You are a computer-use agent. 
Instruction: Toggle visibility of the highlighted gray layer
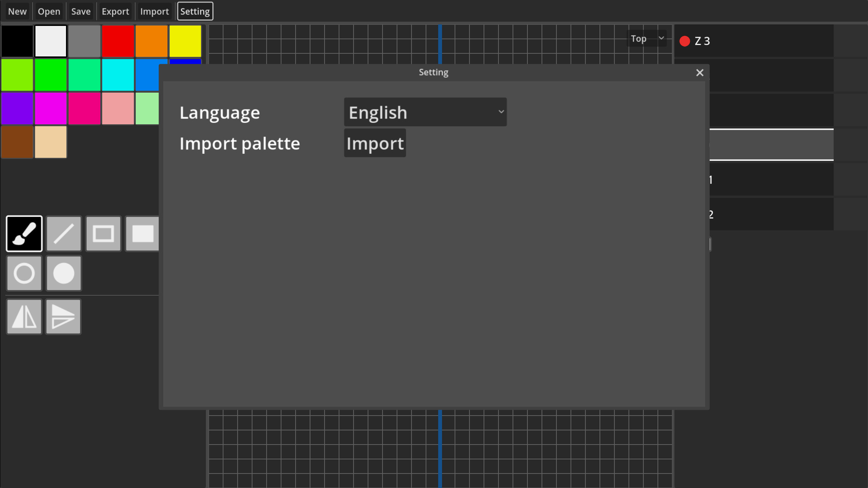pyautogui.click(x=770, y=144)
